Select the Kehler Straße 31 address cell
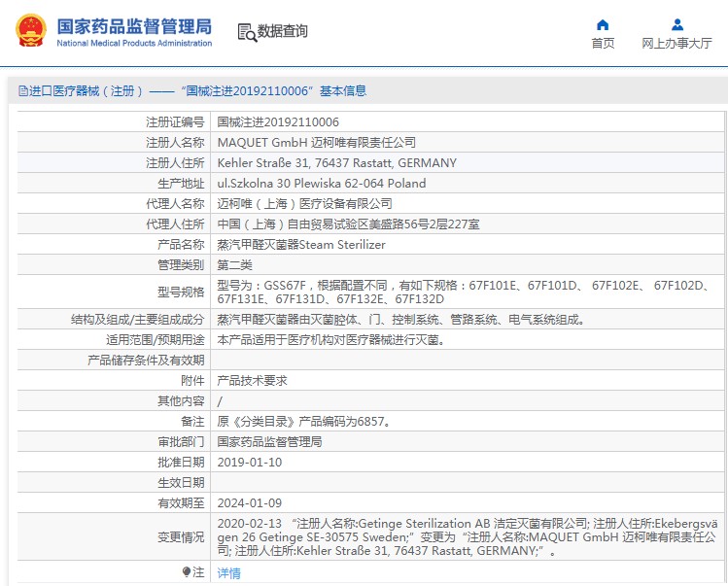 pos(468,163)
